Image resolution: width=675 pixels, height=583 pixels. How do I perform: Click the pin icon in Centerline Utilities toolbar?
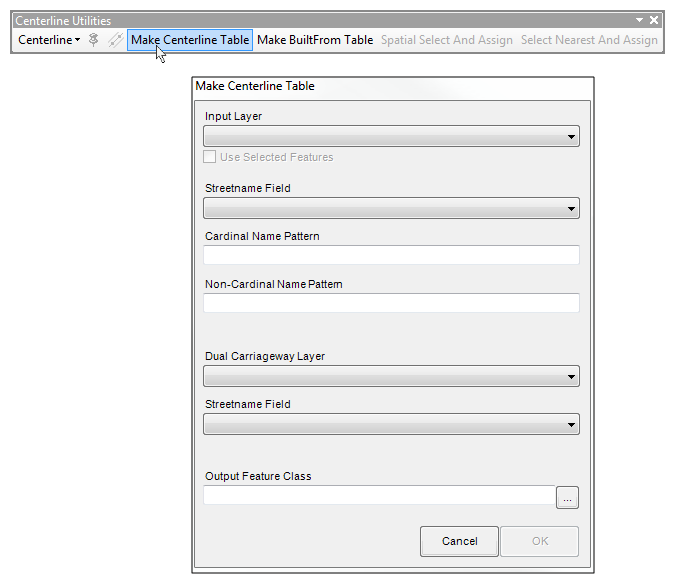click(93, 40)
